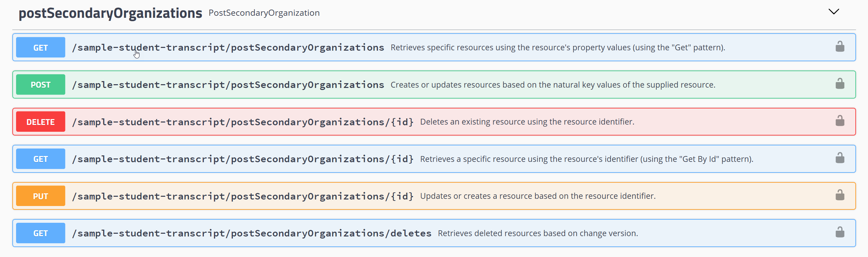Collapse the postSecondaryOrganizations section chevron
868x257 pixels.
(x=834, y=12)
